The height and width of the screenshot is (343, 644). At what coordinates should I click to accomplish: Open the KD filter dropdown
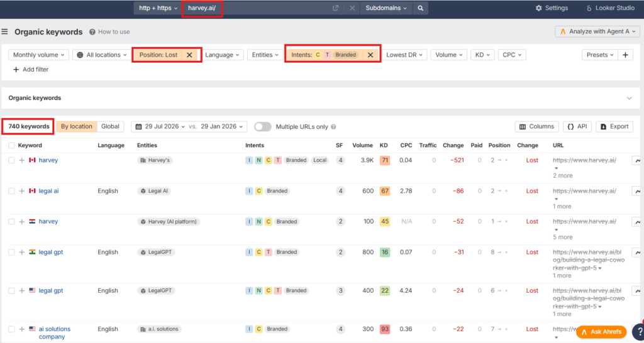tap(482, 55)
